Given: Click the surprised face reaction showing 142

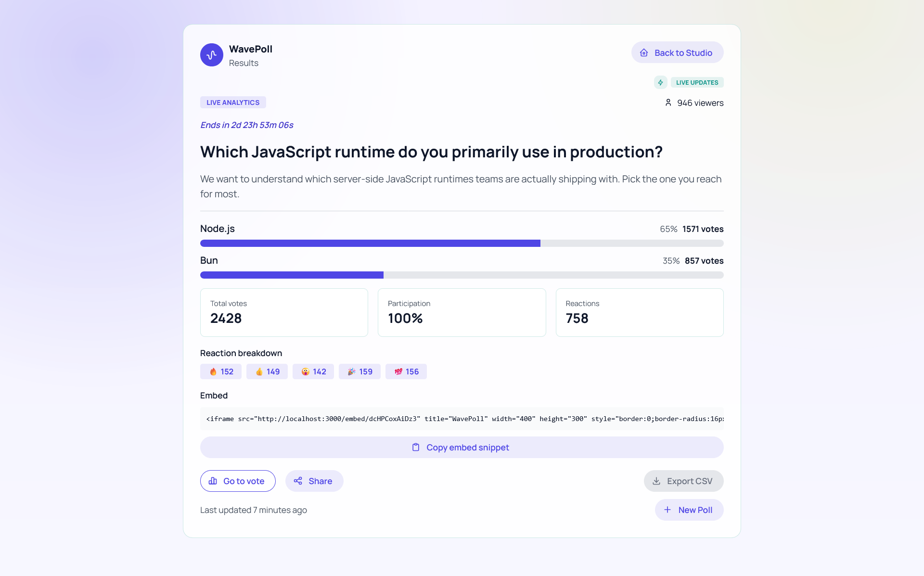Looking at the screenshot, I should click(x=313, y=371).
